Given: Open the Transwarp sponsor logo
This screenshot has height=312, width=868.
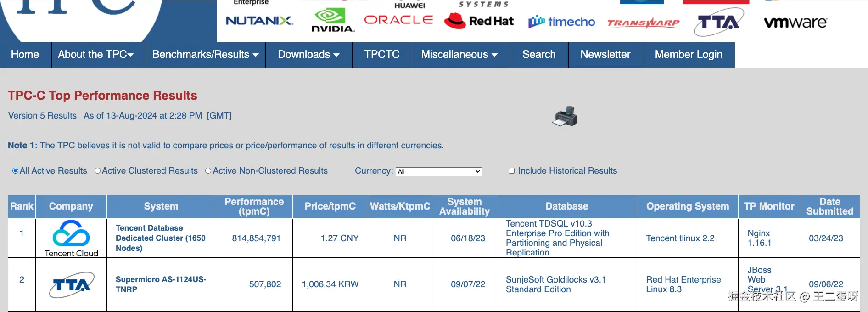Looking at the screenshot, I should click(644, 23).
